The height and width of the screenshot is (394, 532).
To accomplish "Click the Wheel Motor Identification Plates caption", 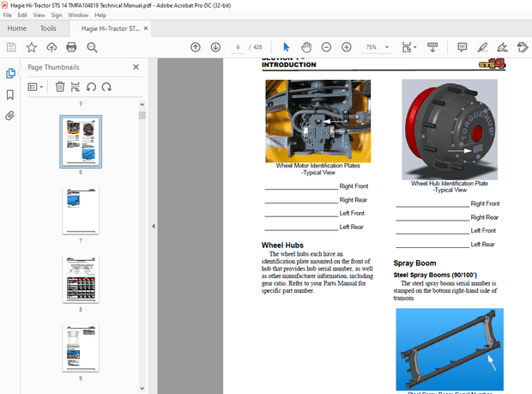I will tap(317, 169).
